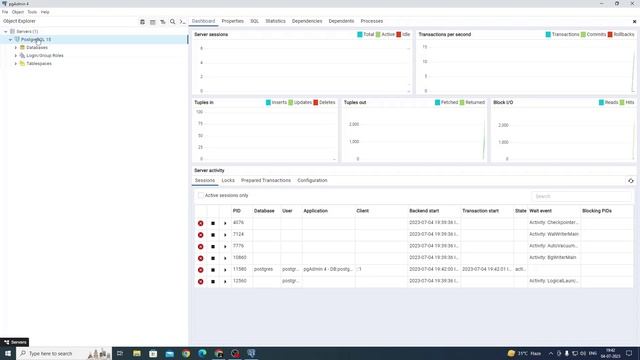
Task: Switch to the Statistics tab
Action: (276, 21)
